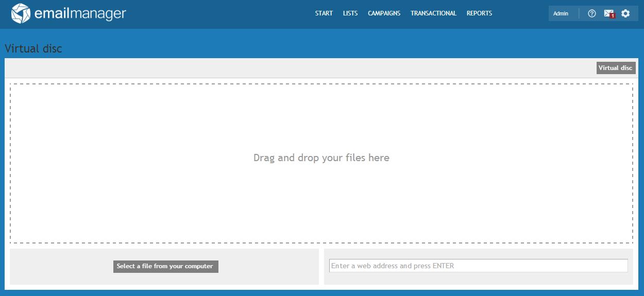Click Select a file from your computer
Viewport: 644px width, 296px height.
point(165,266)
